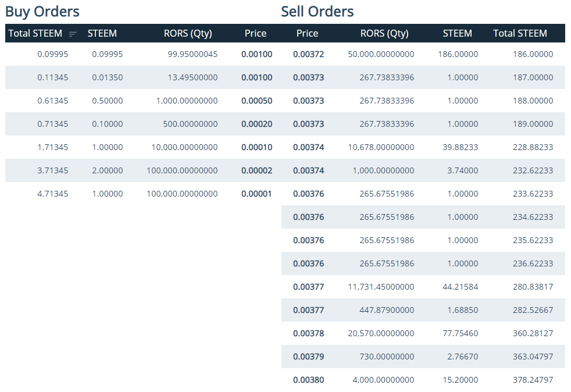The width and height of the screenshot is (571, 392).
Task: Select buy total 4.71345
Action: (52, 194)
